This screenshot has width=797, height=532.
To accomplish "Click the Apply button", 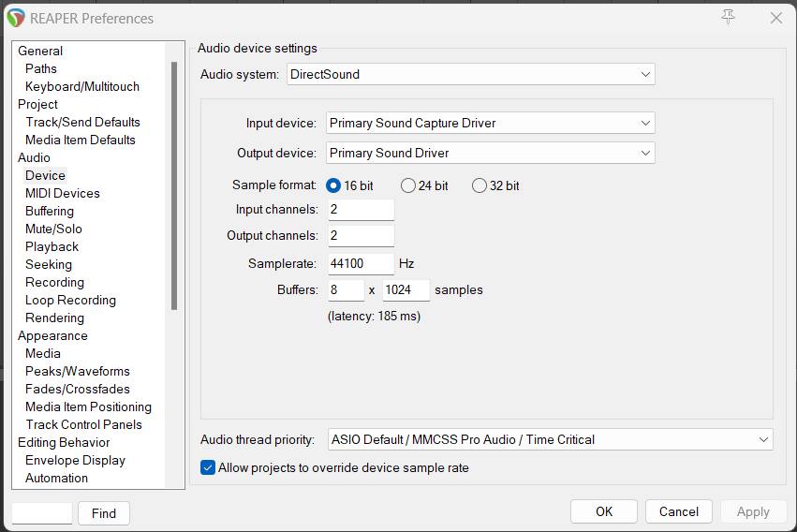I will (753, 511).
